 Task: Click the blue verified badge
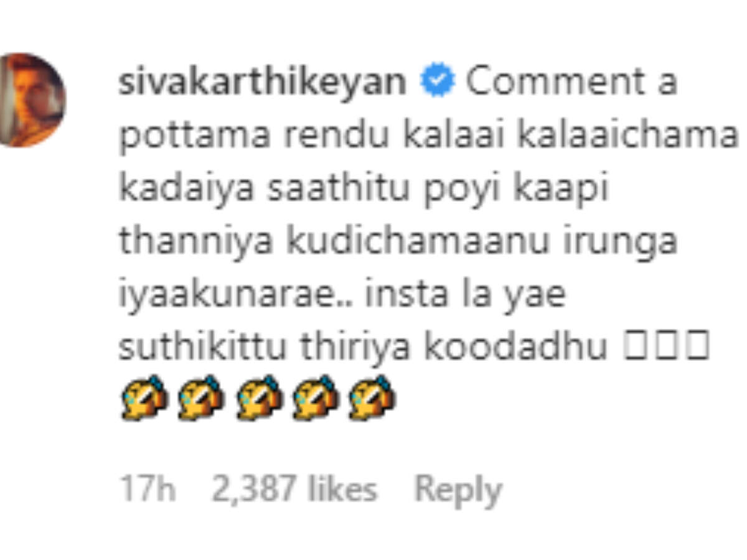pos(438,83)
